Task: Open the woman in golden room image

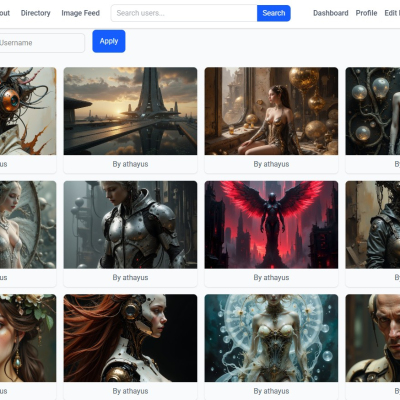Action: click(271, 111)
